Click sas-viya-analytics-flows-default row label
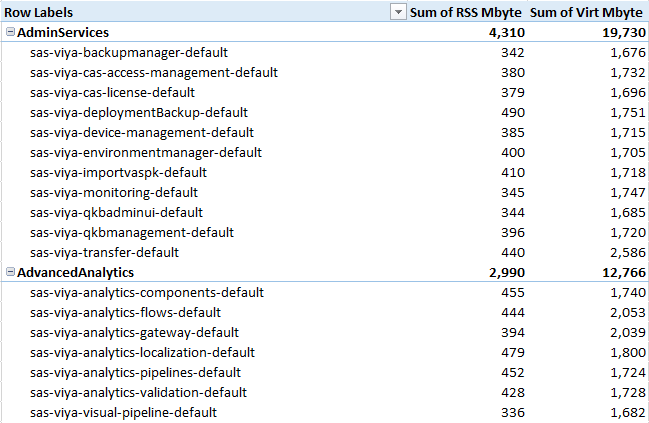Image resolution: width=649 pixels, height=423 pixels. (x=125, y=312)
